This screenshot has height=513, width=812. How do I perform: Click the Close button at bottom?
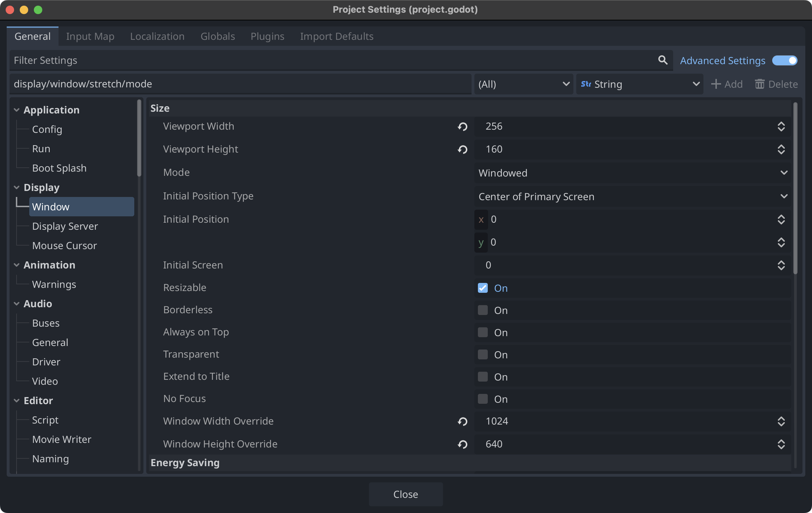(405, 494)
